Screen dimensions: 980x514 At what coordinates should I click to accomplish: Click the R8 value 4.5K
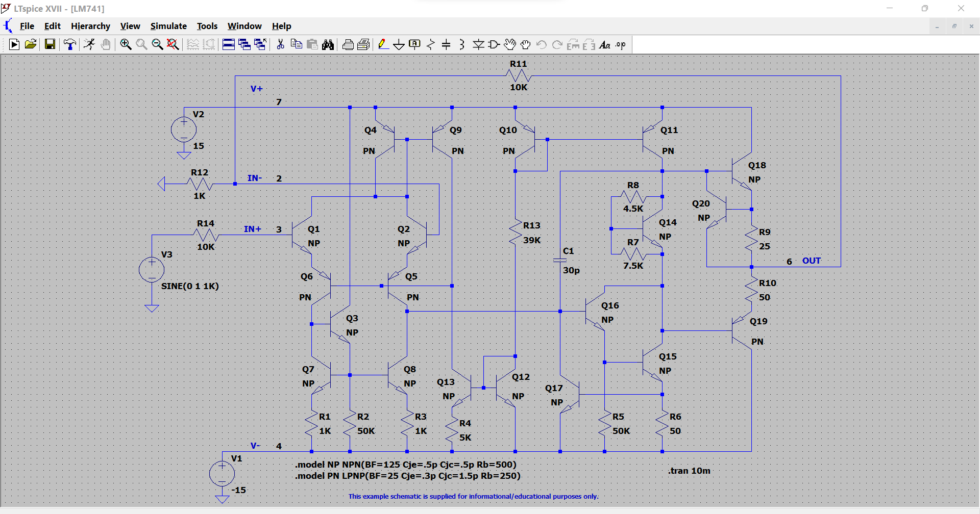pyautogui.click(x=633, y=209)
